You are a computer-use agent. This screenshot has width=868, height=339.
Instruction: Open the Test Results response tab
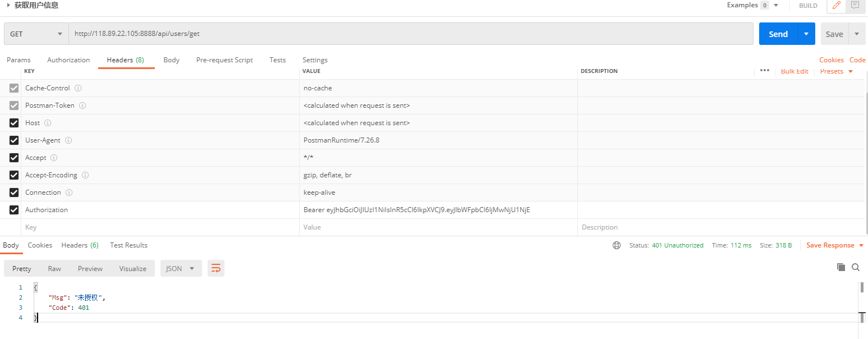click(128, 245)
